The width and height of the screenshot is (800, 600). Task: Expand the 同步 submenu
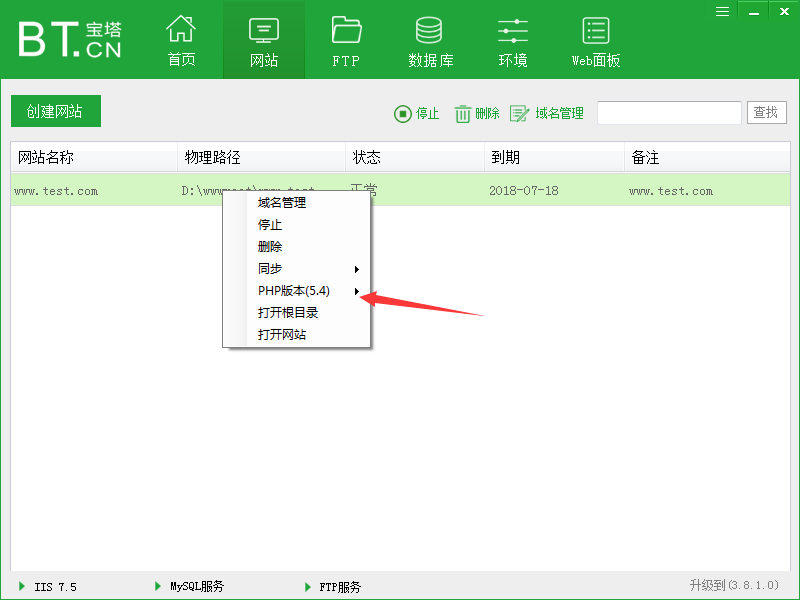[x=270, y=268]
